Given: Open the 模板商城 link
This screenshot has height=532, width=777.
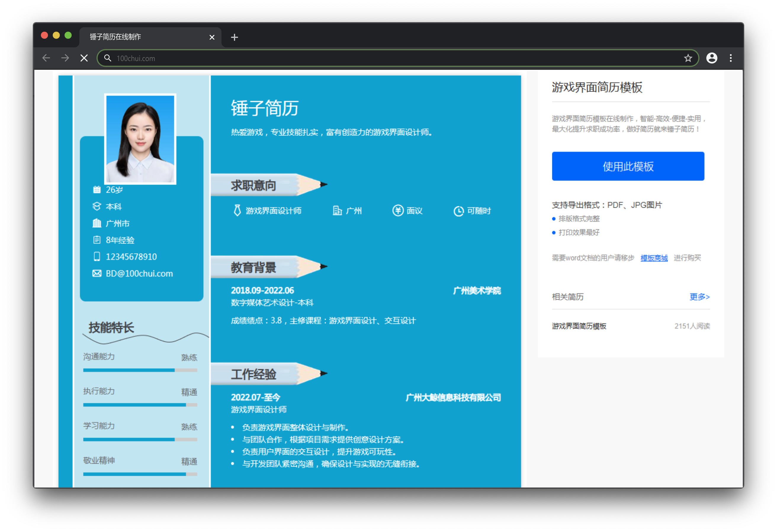Looking at the screenshot, I should click(x=654, y=258).
